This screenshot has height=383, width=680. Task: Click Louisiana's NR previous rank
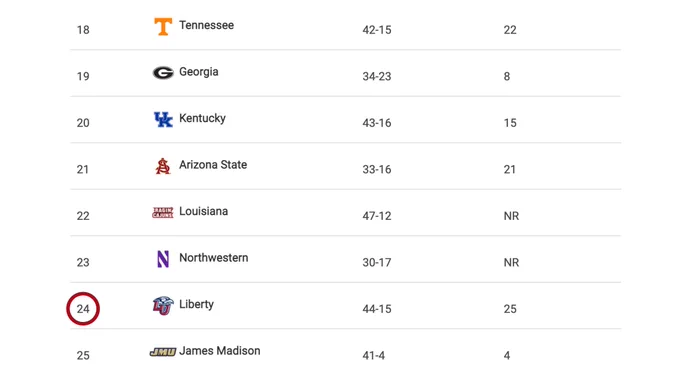(511, 216)
